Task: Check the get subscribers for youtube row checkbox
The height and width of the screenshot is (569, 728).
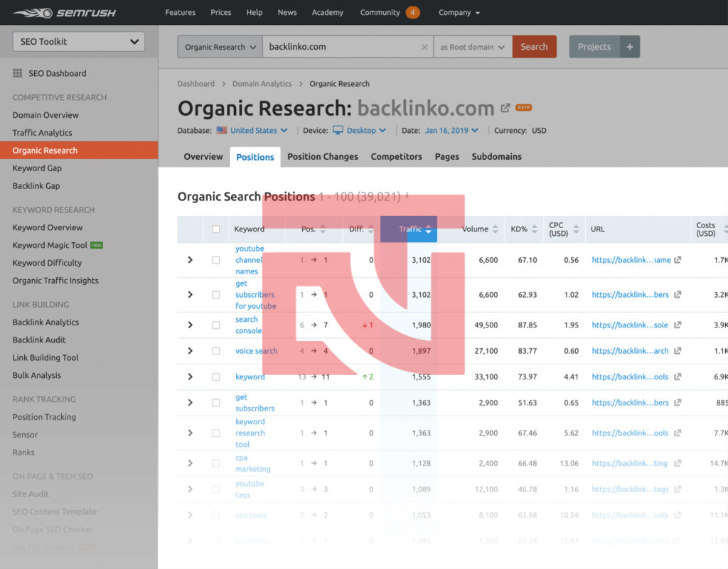Action: click(216, 295)
